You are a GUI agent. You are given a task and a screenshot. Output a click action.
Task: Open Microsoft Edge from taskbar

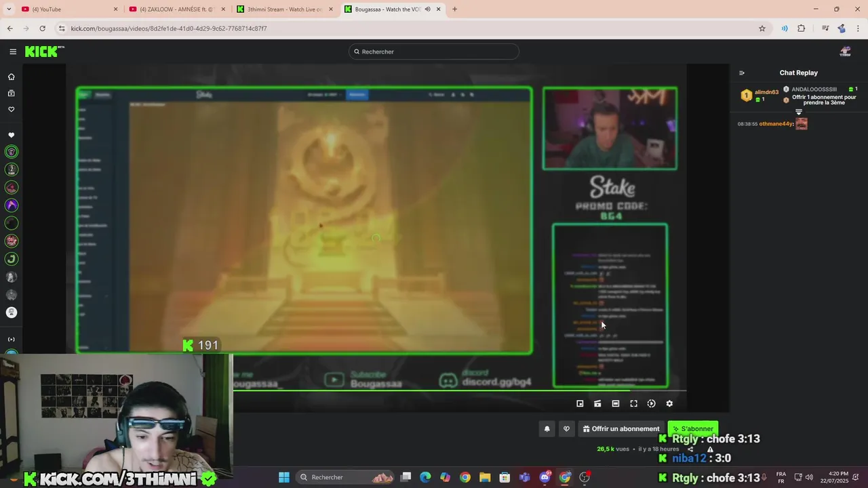pyautogui.click(x=425, y=477)
